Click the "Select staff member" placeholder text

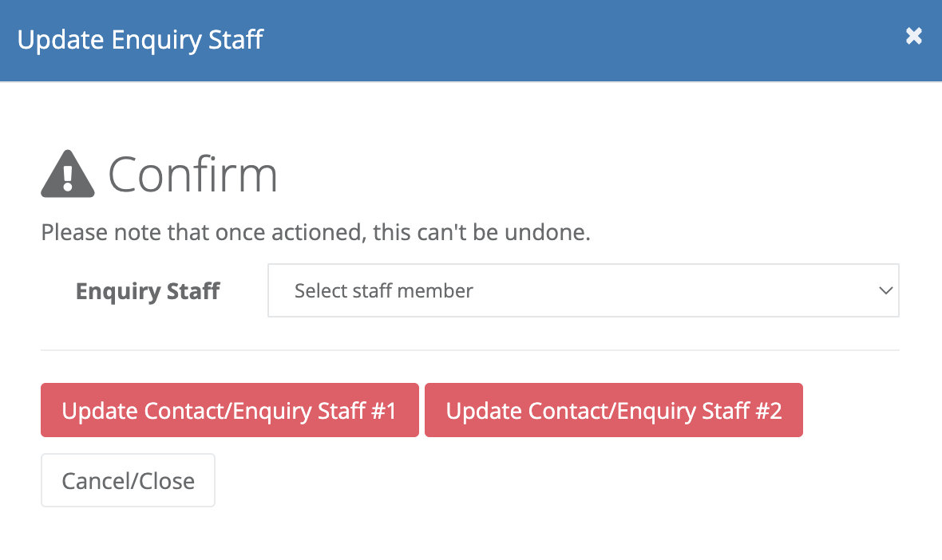coord(384,290)
